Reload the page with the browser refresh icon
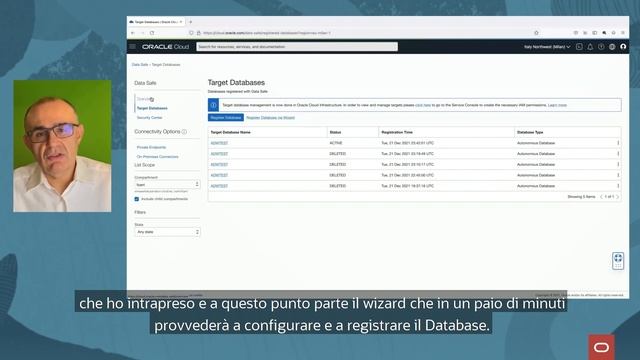Screen dimensions: 640x360 [x=152, y=33]
